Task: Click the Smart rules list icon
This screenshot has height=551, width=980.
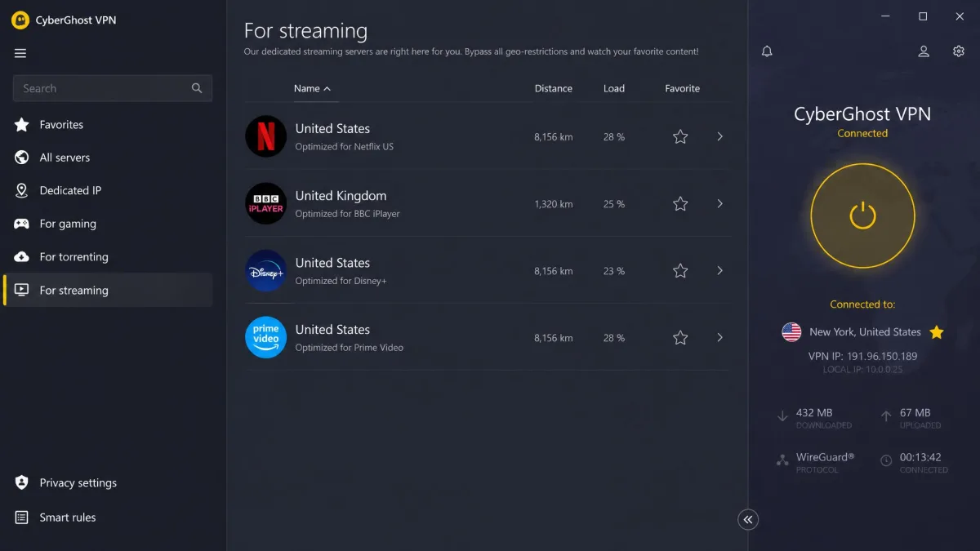Action: [x=22, y=518]
